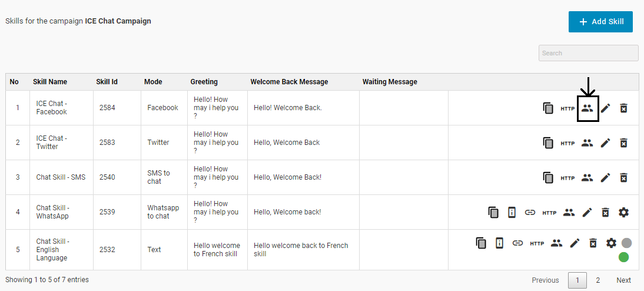Sort table by Skill Name column
644x291 pixels.
coord(50,82)
